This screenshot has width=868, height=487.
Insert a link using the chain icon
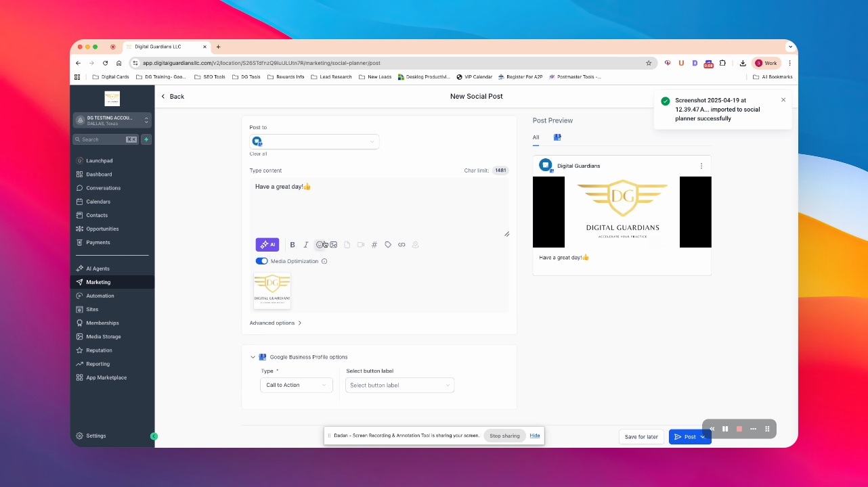(x=402, y=245)
